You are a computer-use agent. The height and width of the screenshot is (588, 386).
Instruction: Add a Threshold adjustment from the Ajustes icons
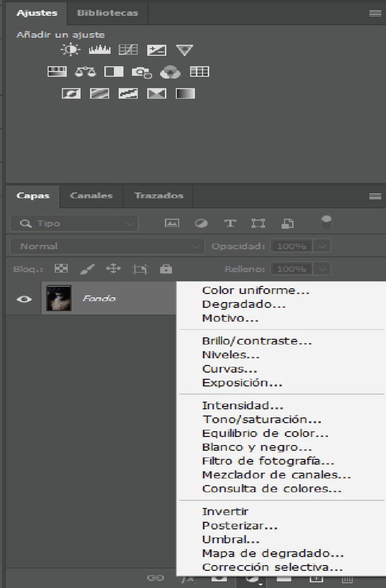(x=128, y=94)
